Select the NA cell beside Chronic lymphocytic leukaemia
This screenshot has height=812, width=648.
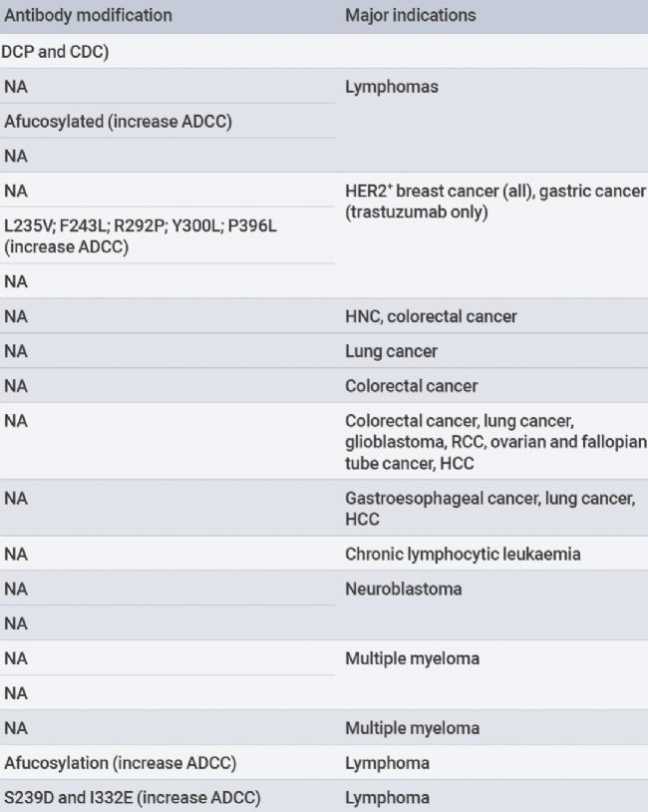point(16,554)
